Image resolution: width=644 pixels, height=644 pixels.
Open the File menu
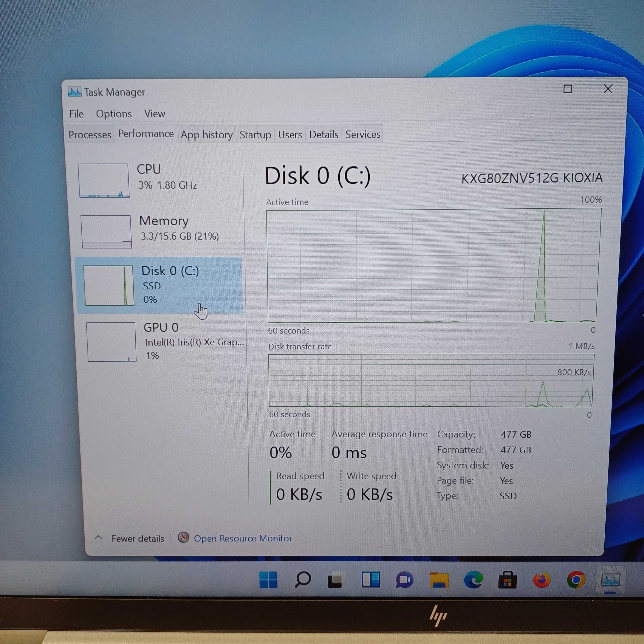point(76,114)
